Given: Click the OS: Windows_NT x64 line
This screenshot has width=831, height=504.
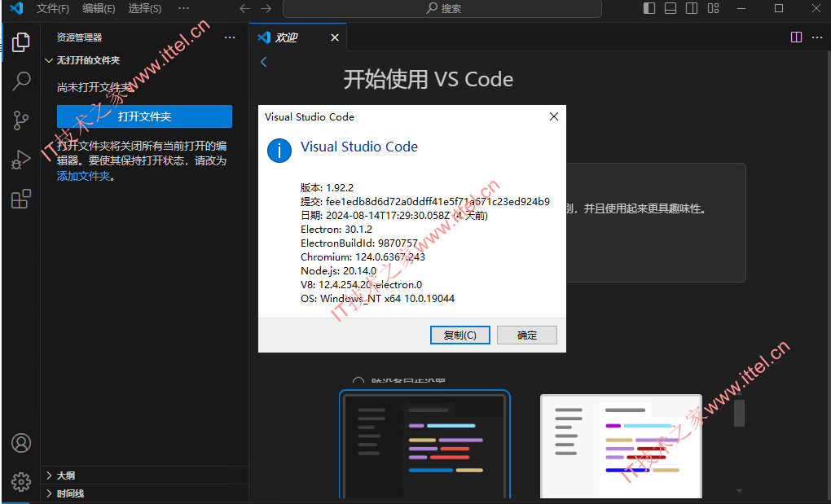Looking at the screenshot, I should [x=378, y=299].
